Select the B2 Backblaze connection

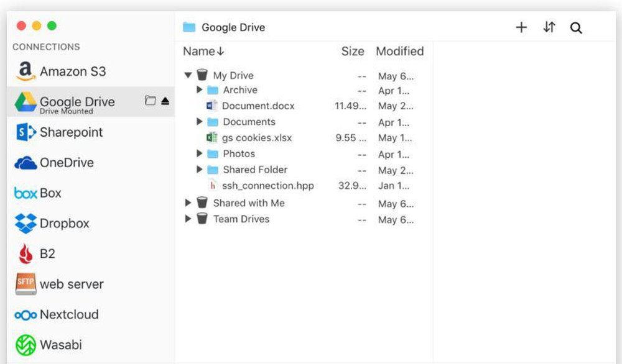47,253
